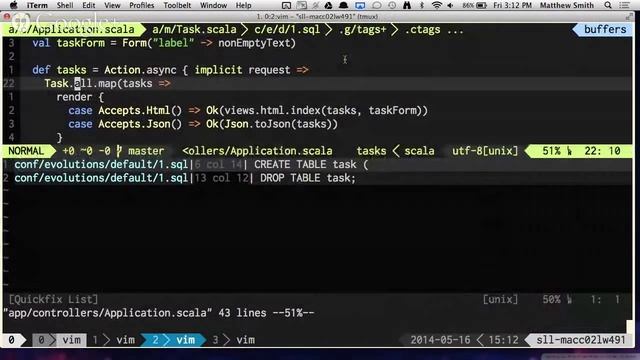Screen dimensions: 640x360
Task: Click the buffers label in tabline
Action: click(605, 29)
